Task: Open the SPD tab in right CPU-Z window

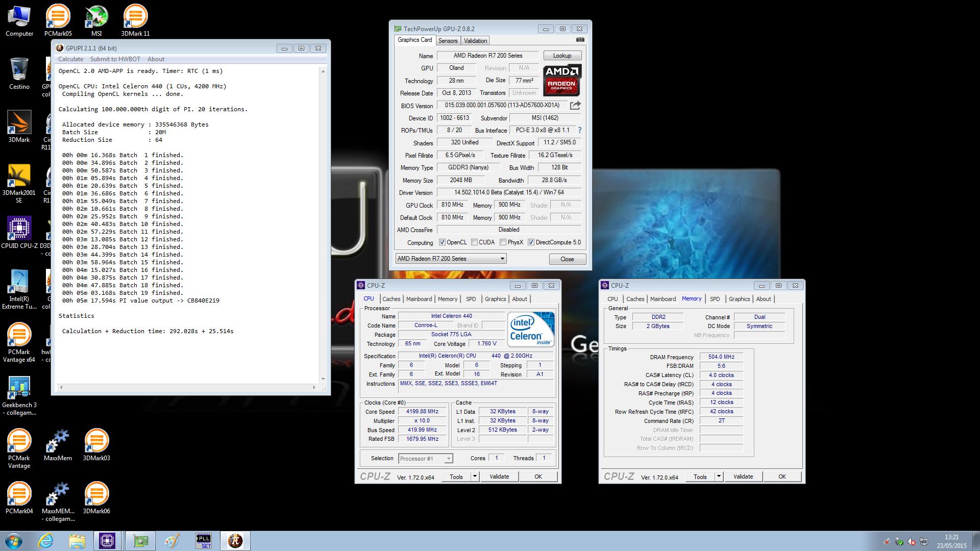Action: tap(715, 299)
